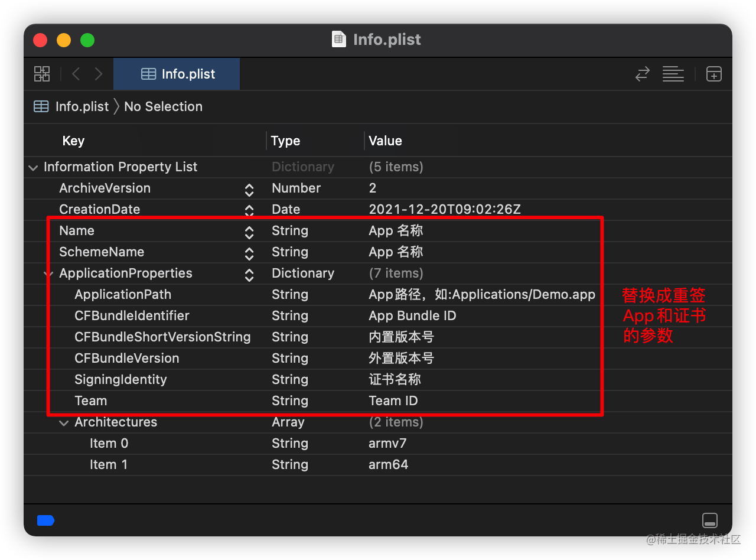Open key stepper for CreationDate row
Image resolution: width=756 pixels, height=560 pixels.
pos(249,210)
